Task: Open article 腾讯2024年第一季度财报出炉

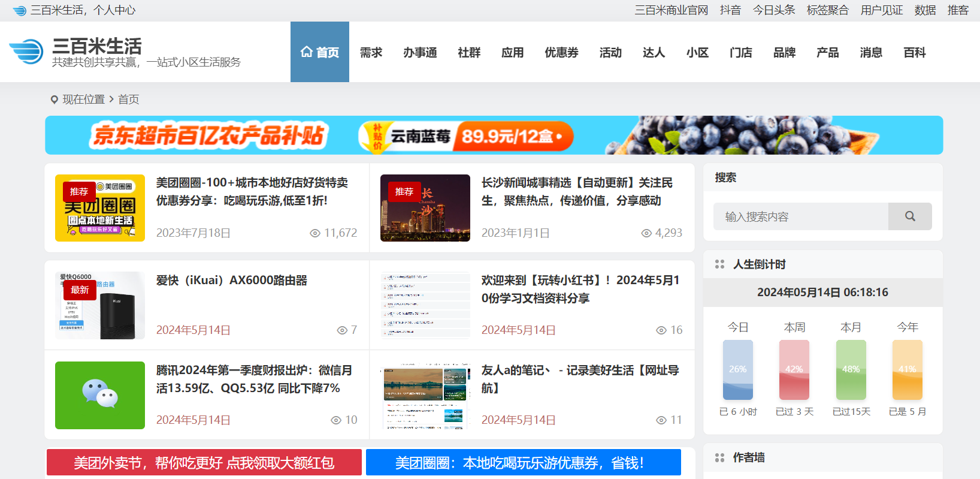Action: [255, 379]
